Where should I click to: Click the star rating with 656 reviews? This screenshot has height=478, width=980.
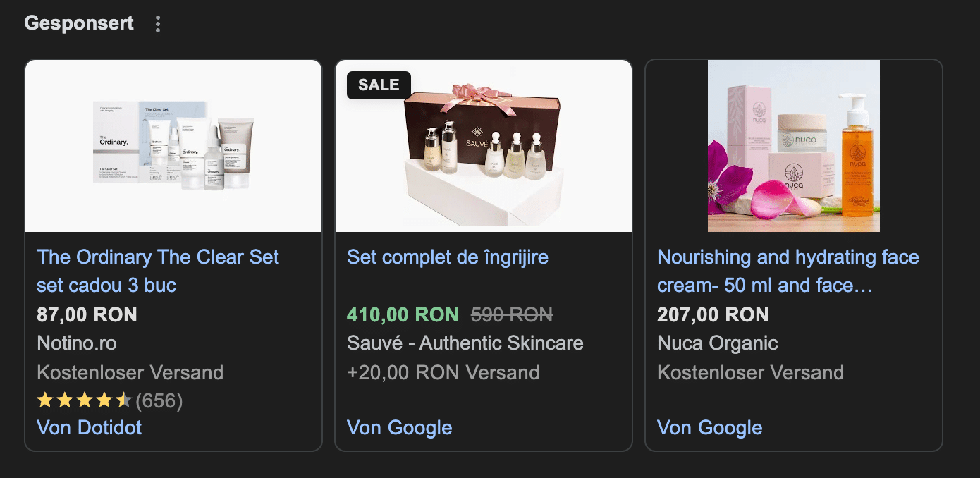point(109,401)
